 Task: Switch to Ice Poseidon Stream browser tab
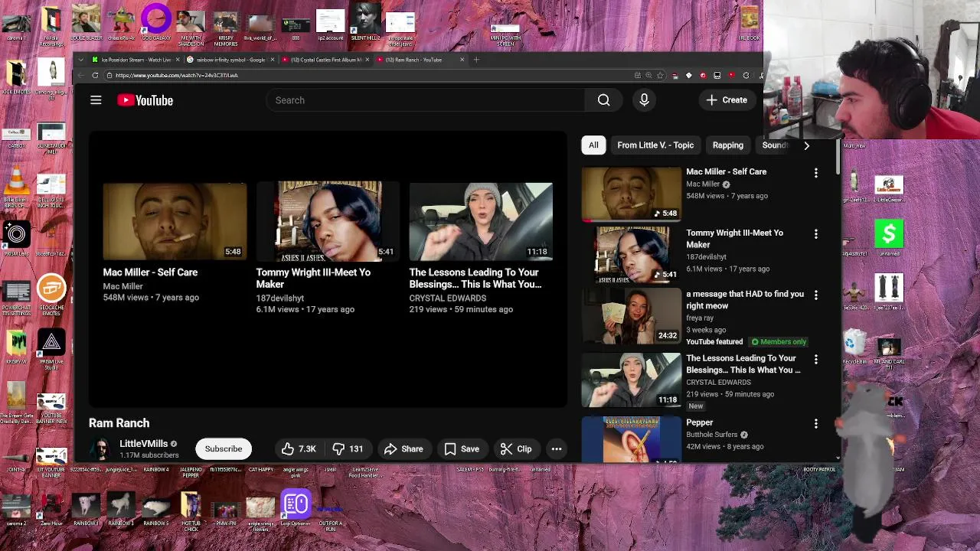[x=136, y=60]
